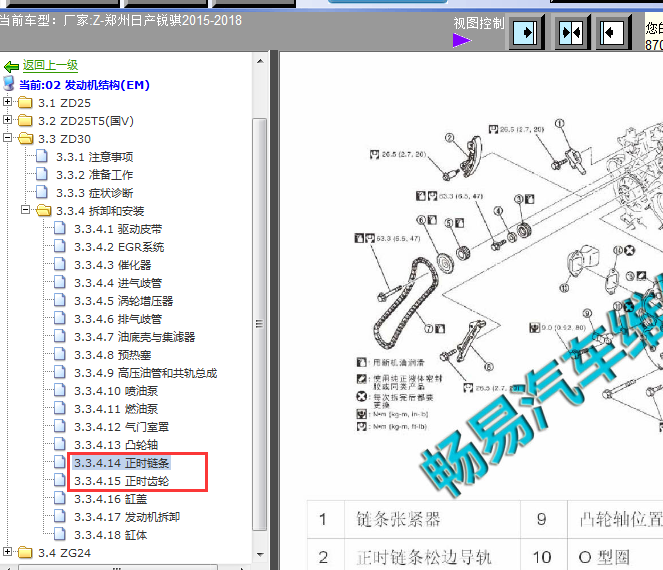The image size is (663, 570).
Task: Open 3.3.4.11 燃油泵 page
Action: point(116,409)
